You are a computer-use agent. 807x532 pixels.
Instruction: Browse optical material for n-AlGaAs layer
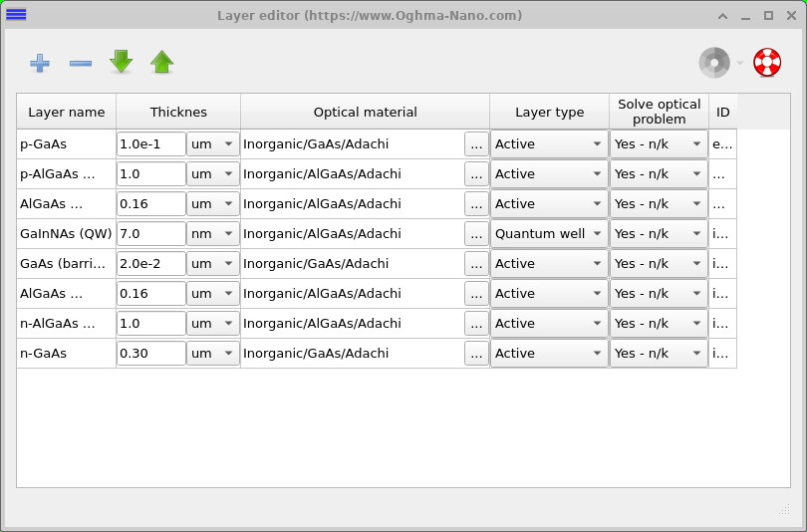point(476,323)
